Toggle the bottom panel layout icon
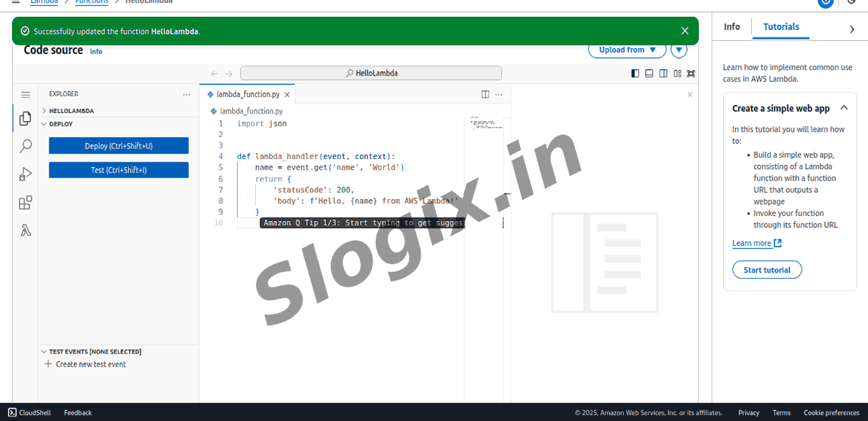This screenshot has width=868, height=421. point(649,74)
